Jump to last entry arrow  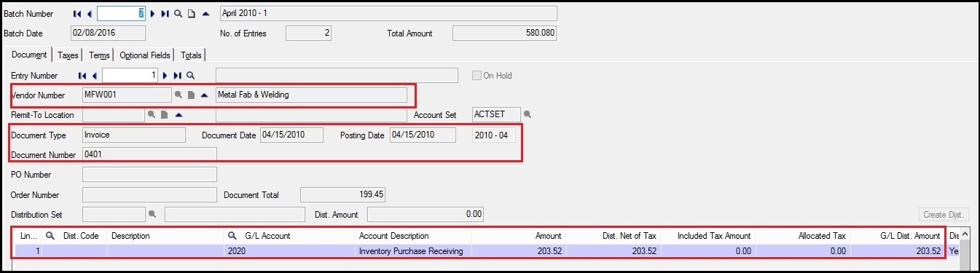(x=177, y=75)
